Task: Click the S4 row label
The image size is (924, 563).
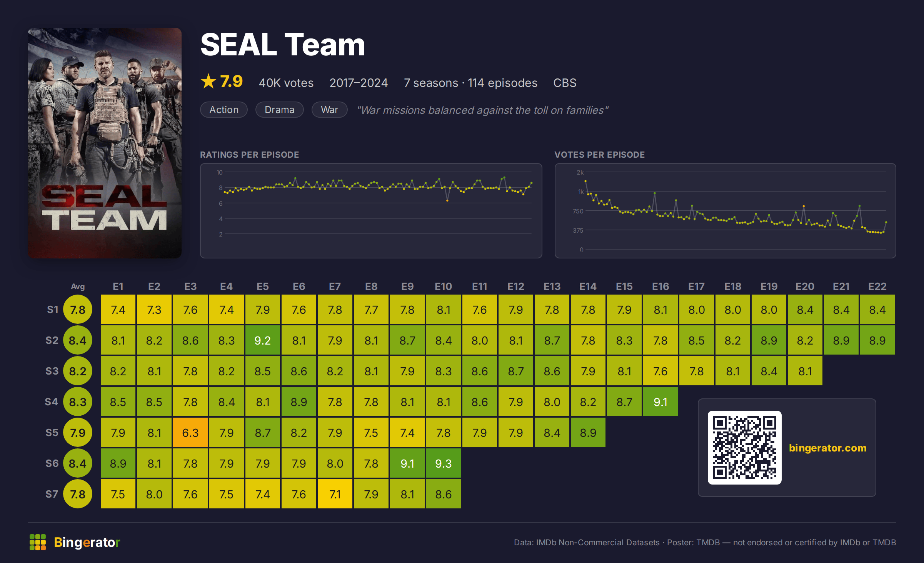Action: click(52, 402)
